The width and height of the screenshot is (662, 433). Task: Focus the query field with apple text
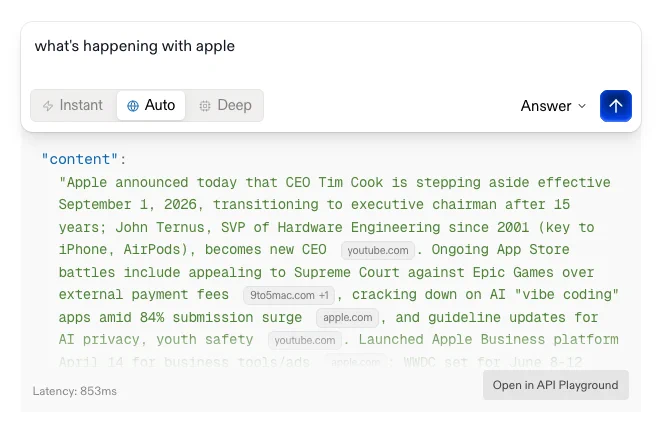point(331,54)
